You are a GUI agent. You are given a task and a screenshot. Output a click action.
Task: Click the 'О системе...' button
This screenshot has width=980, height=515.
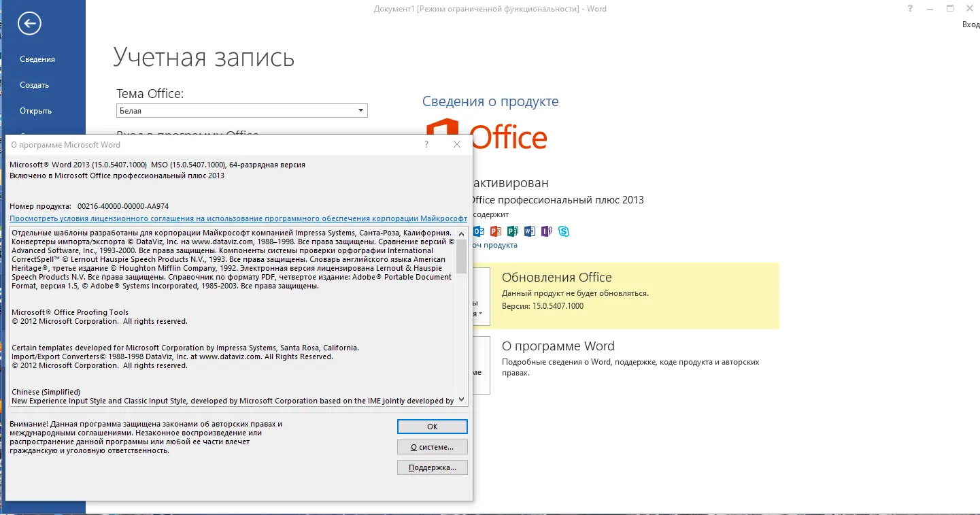(433, 447)
